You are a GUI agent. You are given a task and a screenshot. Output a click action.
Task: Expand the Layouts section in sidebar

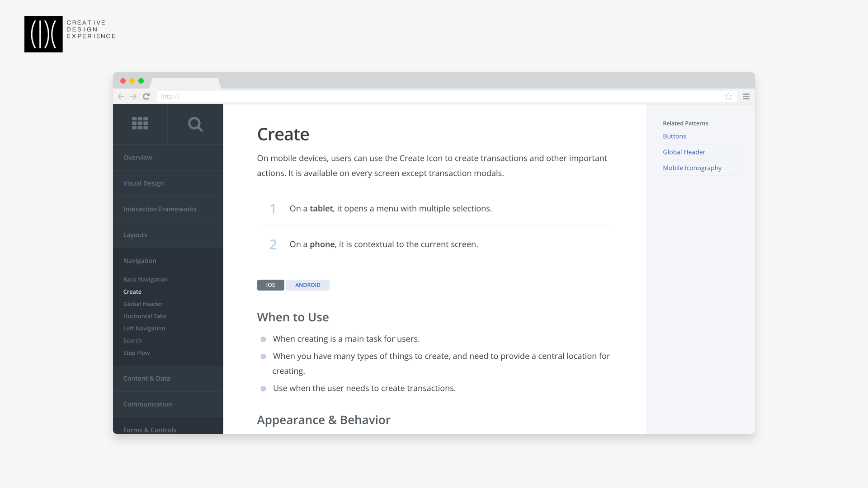click(x=168, y=235)
